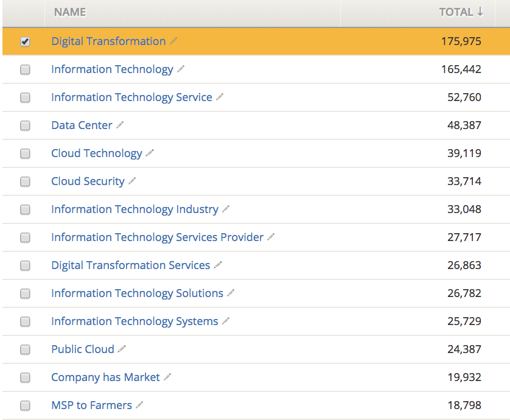The width and height of the screenshot is (510, 420).
Task: Open Information Technology Services Provider link
Action: pos(157,237)
